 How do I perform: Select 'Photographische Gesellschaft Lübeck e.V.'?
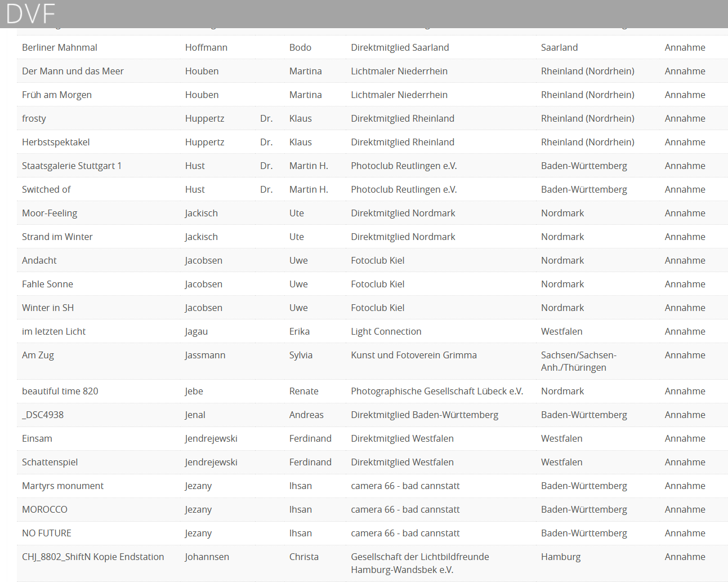tap(437, 391)
